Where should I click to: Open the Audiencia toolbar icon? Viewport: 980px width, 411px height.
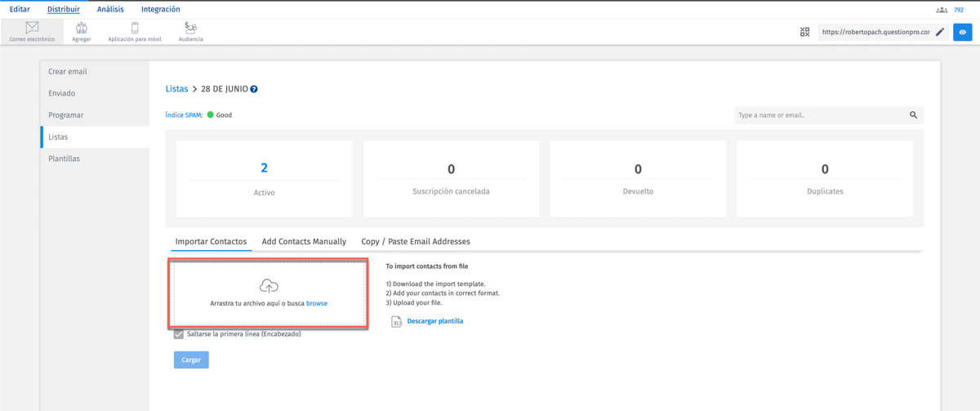coord(190,28)
